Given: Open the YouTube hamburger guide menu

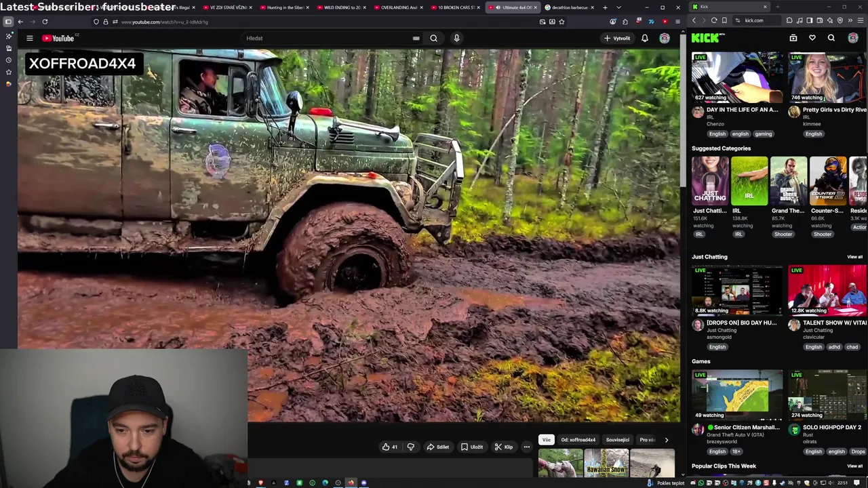Looking at the screenshot, I should coord(30,38).
